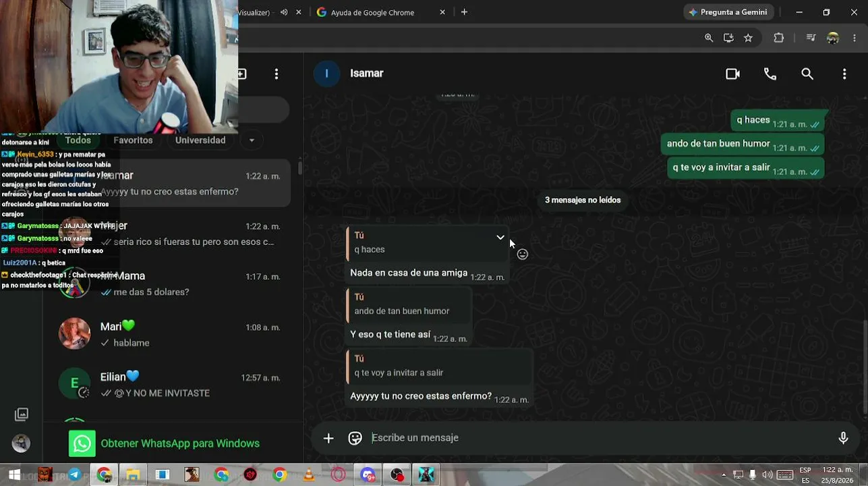868x486 pixels.
Task: Open the Chrome profile avatar
Action: pyautogui.click(x=833, y=38)
